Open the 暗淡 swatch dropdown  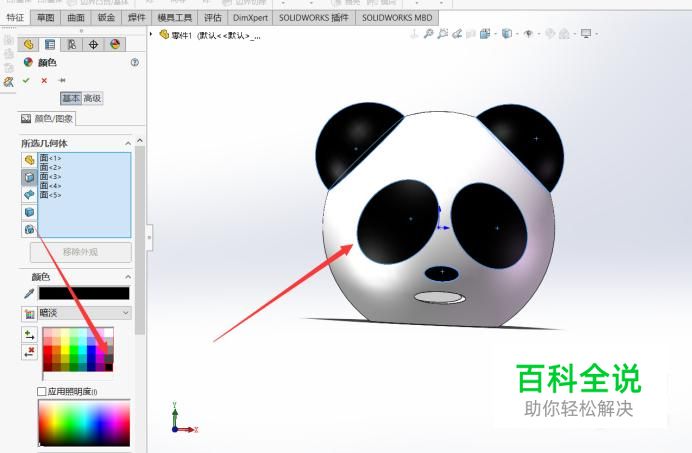85,313
